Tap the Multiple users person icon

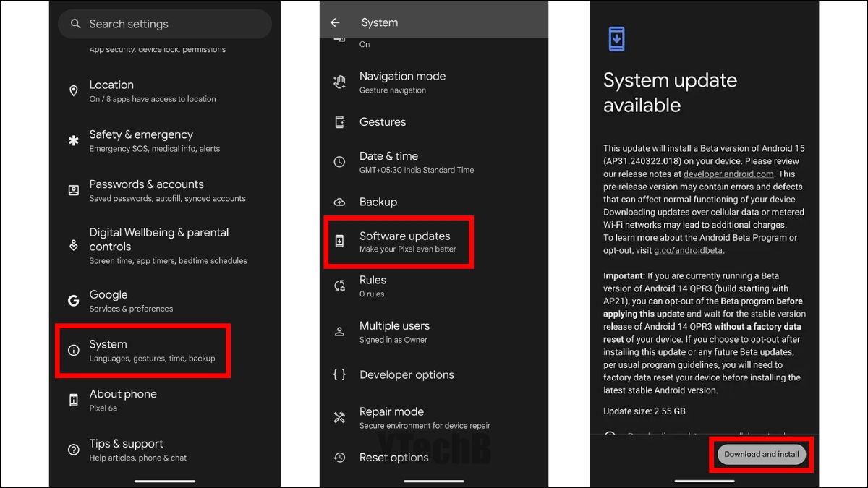click(x=340, y=331)
